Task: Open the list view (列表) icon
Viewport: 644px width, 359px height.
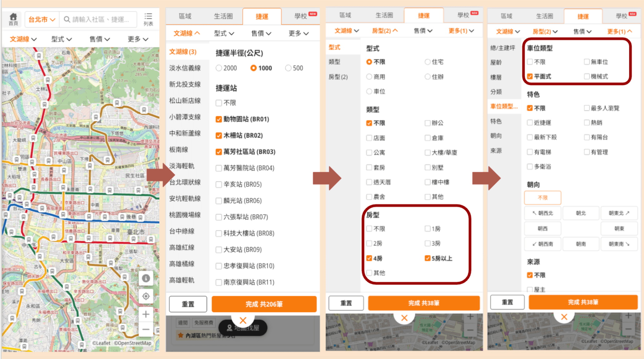Action: (x=148, y=19)
